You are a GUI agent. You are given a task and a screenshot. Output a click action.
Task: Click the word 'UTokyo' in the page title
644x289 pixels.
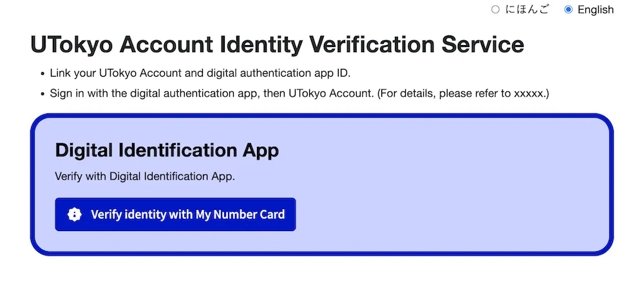tap(71, 45)
